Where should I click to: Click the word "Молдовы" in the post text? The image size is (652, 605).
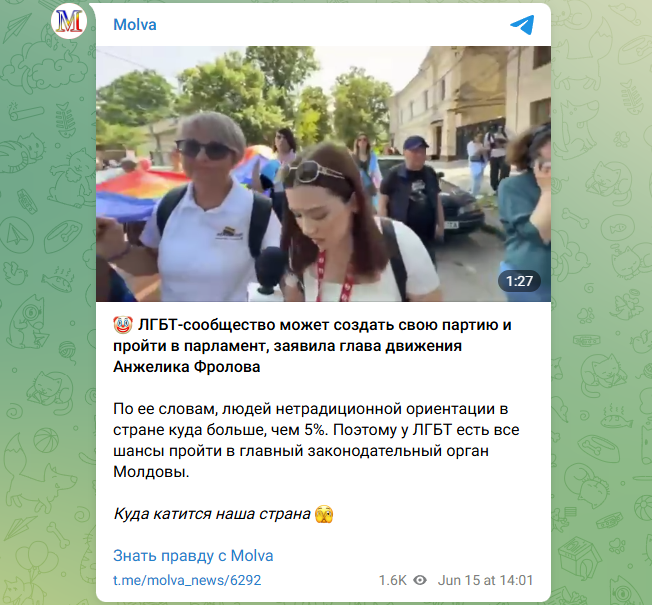pos(151,472)
